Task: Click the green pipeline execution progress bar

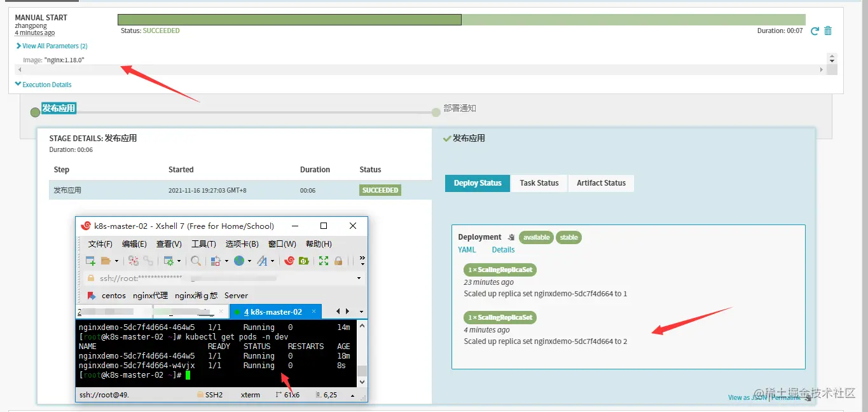Action: click(462, 20)
